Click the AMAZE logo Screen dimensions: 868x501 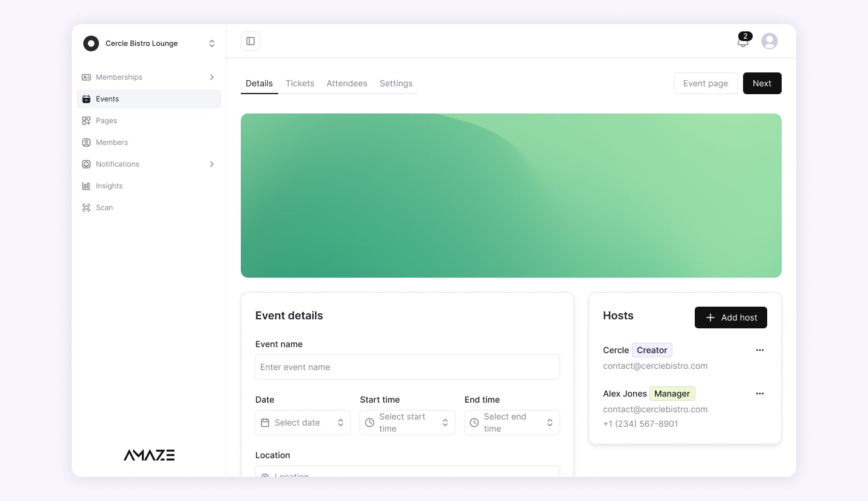[149, 455]
